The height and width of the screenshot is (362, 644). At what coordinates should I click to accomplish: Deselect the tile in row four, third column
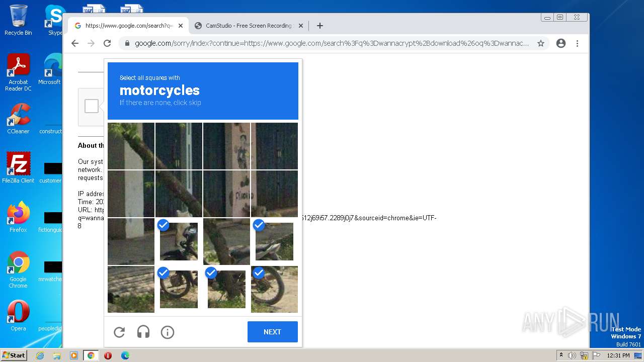[x=226, y=289]
